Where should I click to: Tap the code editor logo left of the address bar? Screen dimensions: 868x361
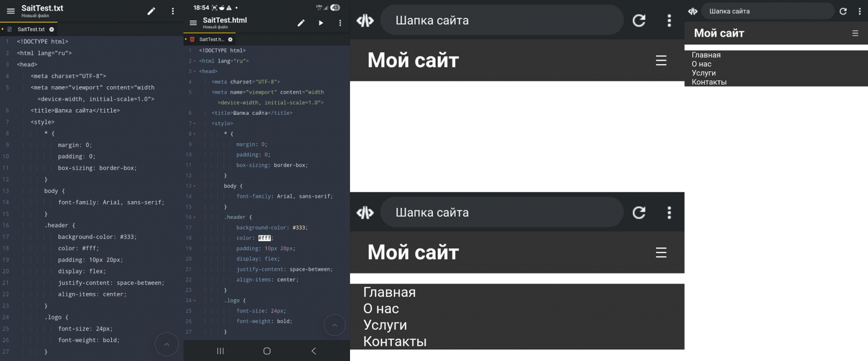point(365,20)
